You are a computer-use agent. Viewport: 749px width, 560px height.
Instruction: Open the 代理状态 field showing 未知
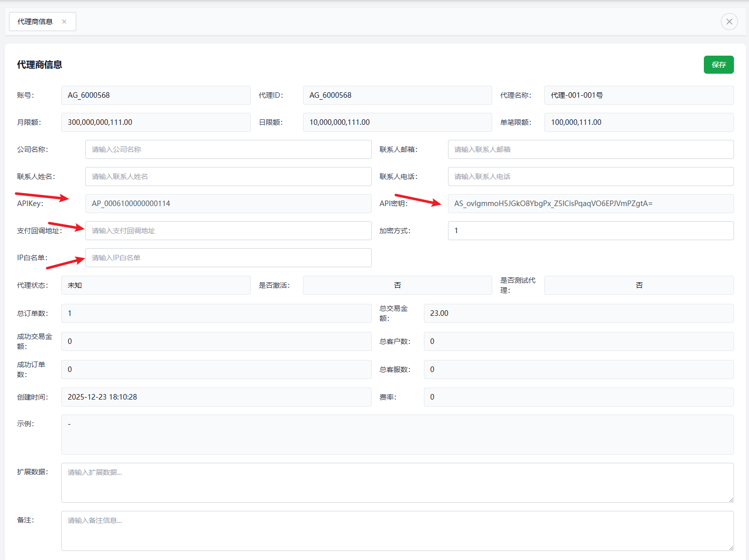tap(156, 285)
